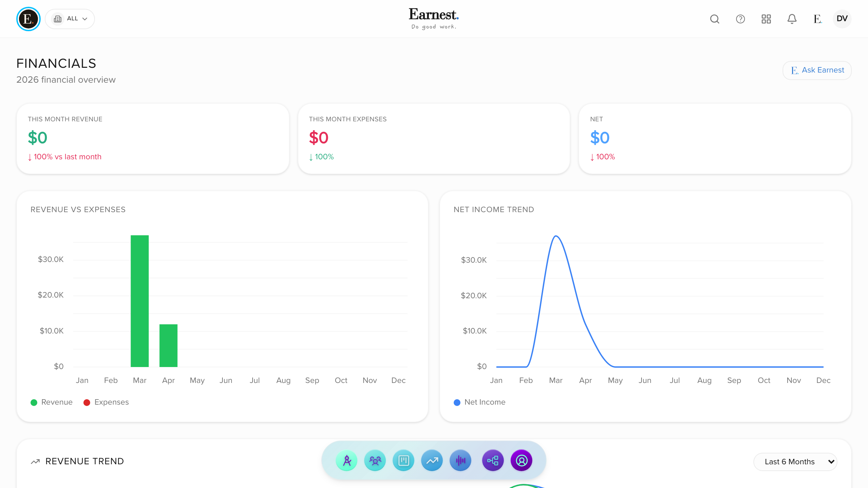Click the 'REVENUE VS EXPENSES' chart title
This screenshot has height=488, width=868.
(x=78, y=210)
